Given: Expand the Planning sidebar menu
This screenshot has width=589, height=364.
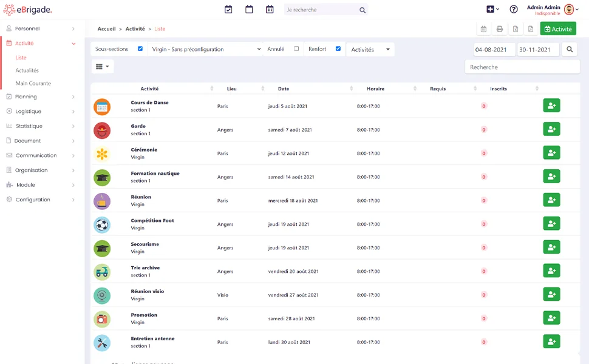Looking at the screenshot, I should (41, 96).
